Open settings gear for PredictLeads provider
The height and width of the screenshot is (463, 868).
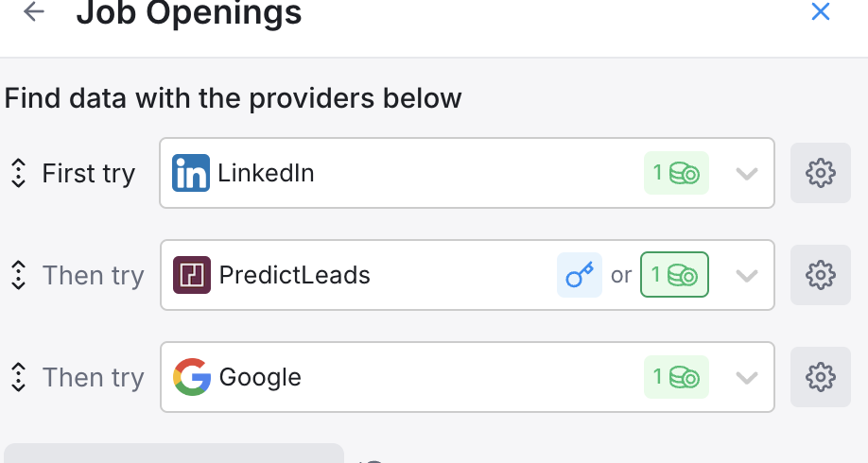pos(820,275)
